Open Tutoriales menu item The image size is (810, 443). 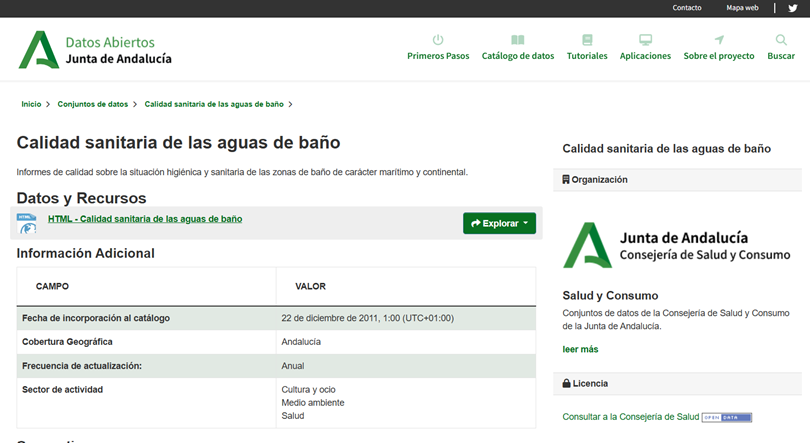coord(587,56)
